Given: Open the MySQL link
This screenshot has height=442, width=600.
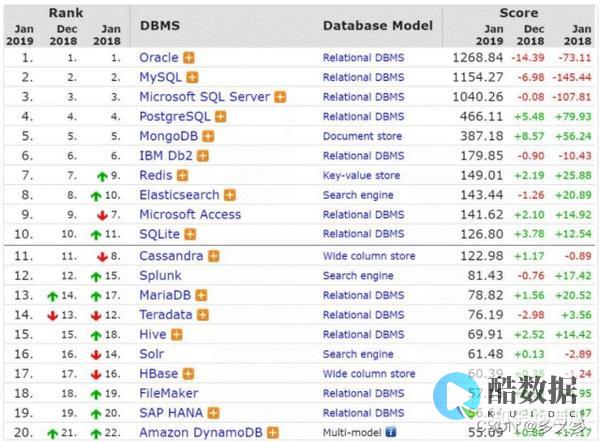Looking at the screenshot, I should pos(160,78).
